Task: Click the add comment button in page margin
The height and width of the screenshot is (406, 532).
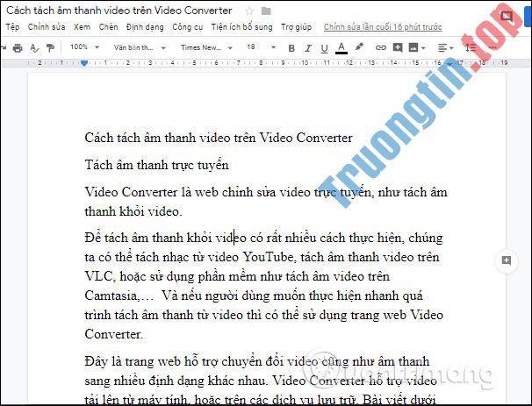Action: pyautogui.click(x=507, y=260)
